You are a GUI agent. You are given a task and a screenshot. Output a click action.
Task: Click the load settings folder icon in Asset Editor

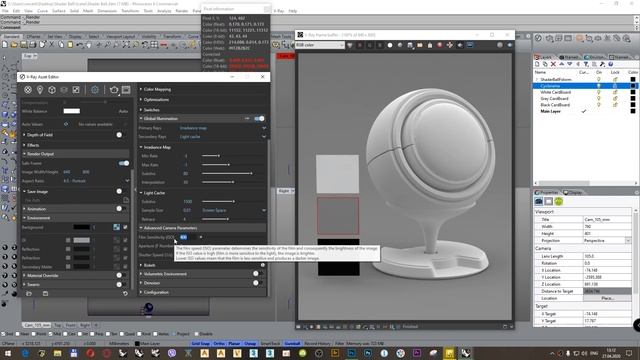(29, 293)
